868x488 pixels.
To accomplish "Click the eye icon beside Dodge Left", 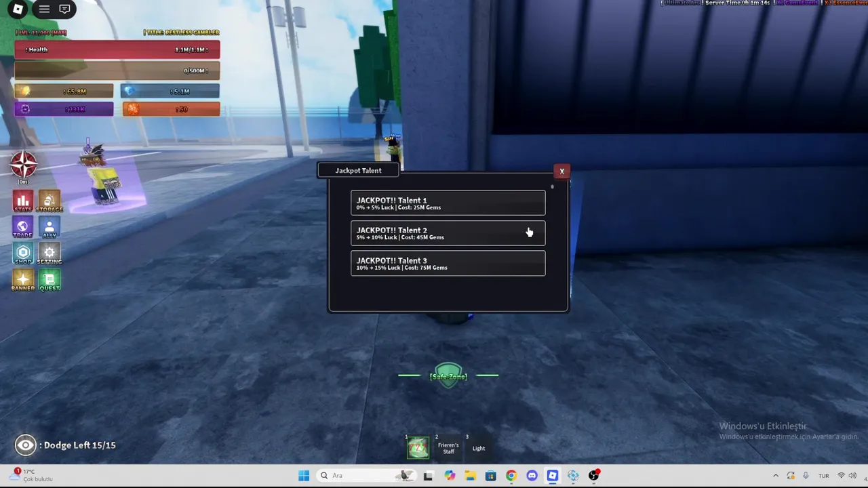I will click(26, 445).
